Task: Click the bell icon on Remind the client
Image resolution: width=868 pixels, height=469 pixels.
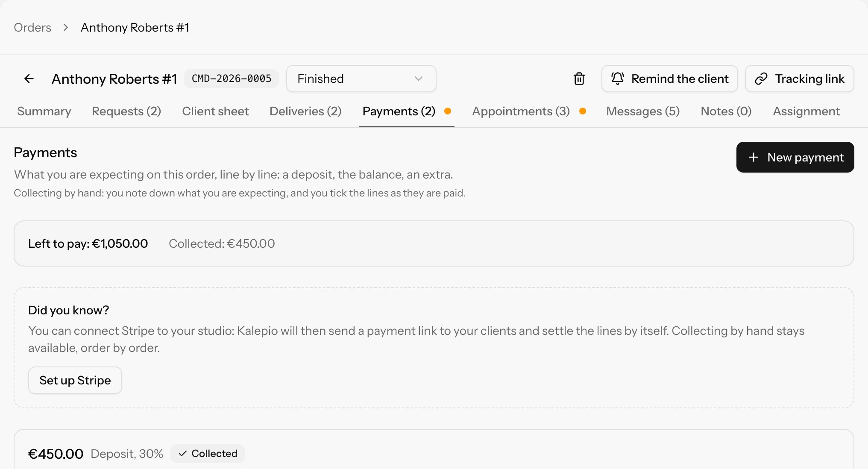Action: click(618, 79)
